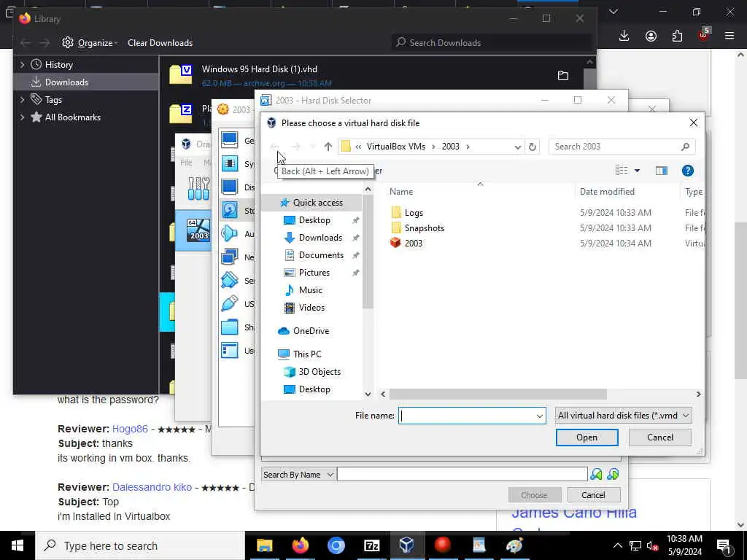Select This PC in the navigation pane
This screenshot has width=747, height=560.
[x=307, y=354]
